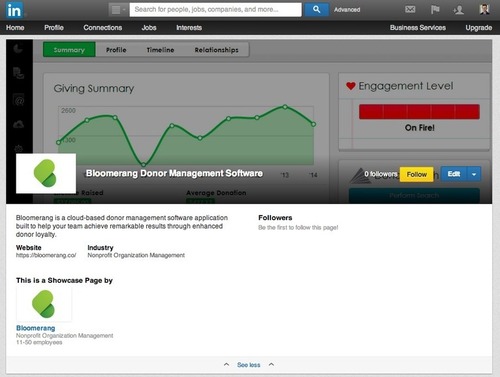Click the red heart engagement icon
Screen dimensions: 500x377
pyautogui.click(x=351, y=86)
